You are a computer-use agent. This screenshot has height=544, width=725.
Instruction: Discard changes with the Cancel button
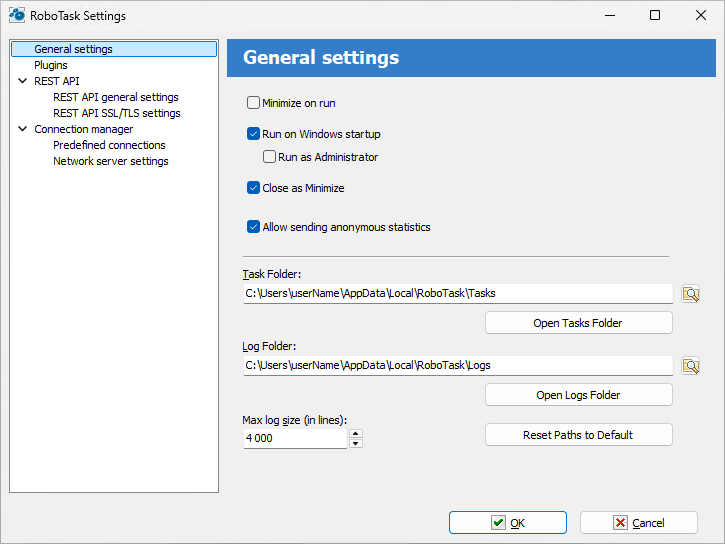coord(639,523)
